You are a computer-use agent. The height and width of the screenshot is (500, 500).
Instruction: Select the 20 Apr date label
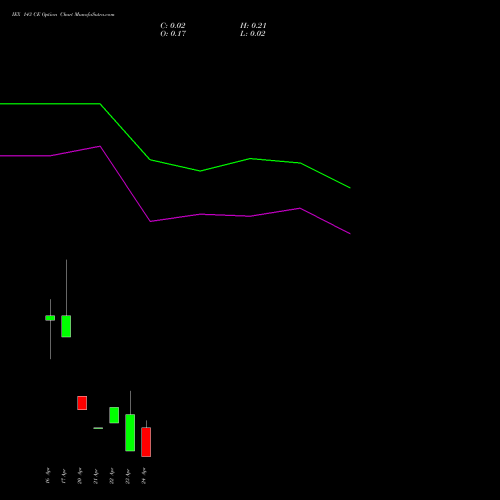[80, 476]
